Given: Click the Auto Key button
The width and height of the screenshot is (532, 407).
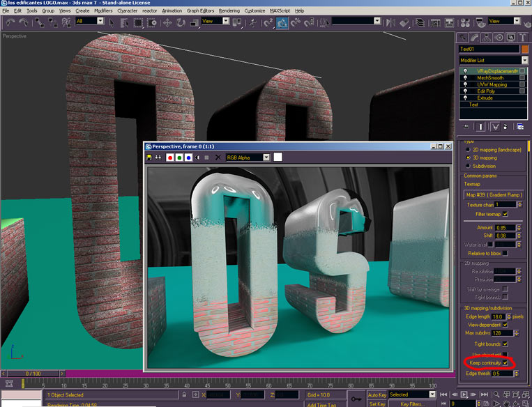Looking at the screenshot, I should tap(377, 394).
